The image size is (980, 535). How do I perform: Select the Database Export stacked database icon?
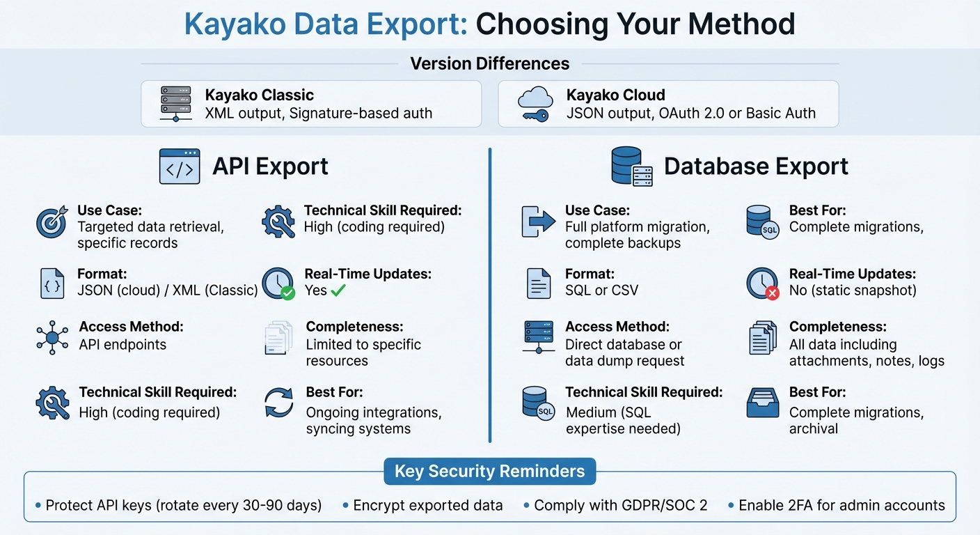point(631,166)
